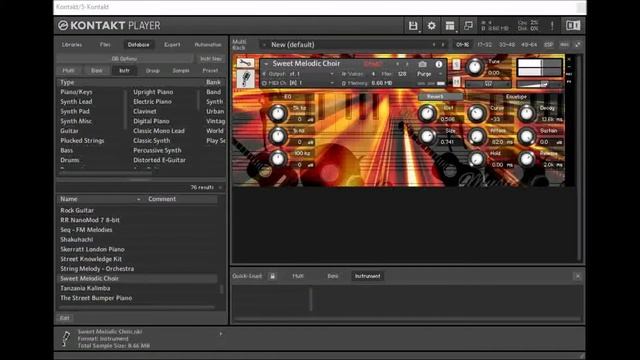Collapse instrument header triangle
This screenshot has width=640, height=360.
tap(266, 64)
